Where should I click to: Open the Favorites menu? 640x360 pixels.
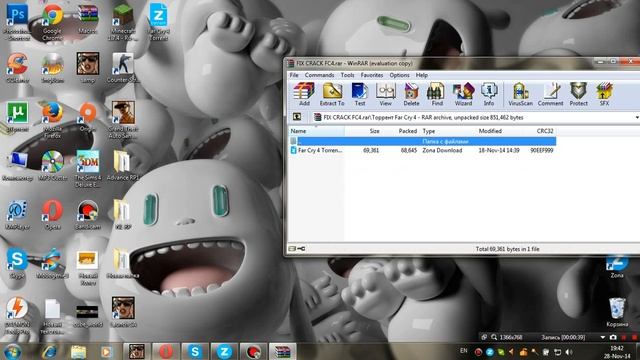tap(372, 75)
